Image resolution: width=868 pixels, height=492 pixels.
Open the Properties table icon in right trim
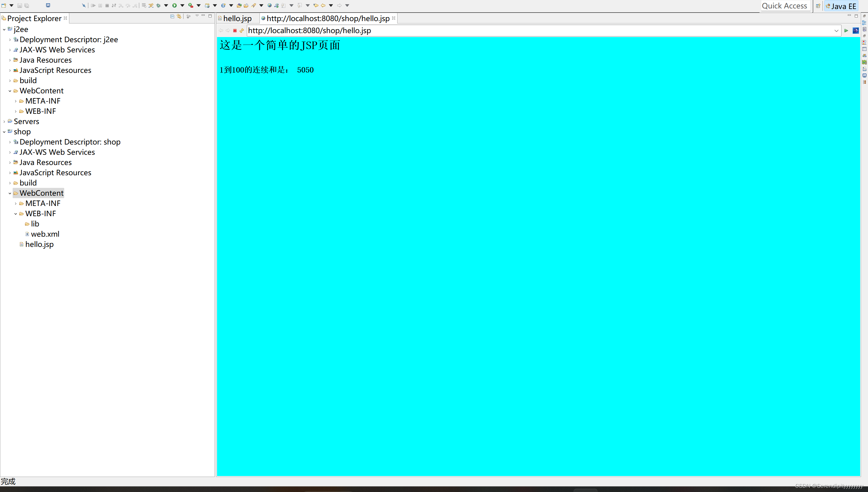coord(864,49)
